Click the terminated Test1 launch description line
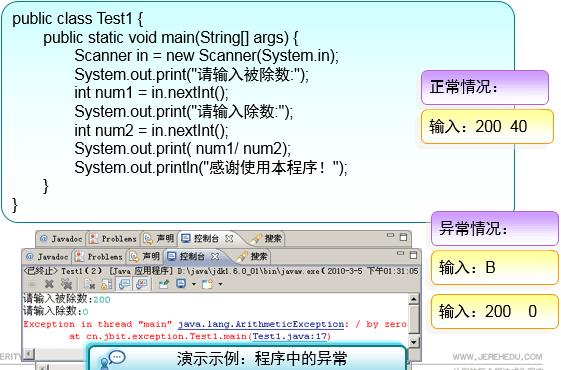 pos(221,271)
